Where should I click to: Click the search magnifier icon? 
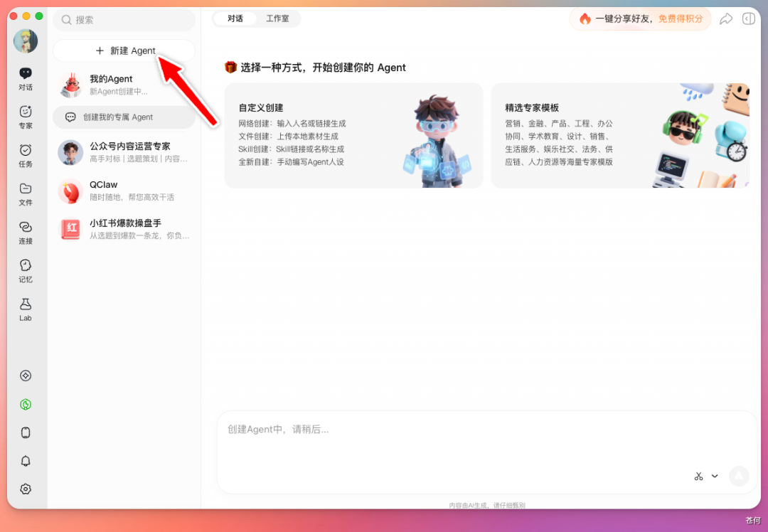(x=66, y=20)
